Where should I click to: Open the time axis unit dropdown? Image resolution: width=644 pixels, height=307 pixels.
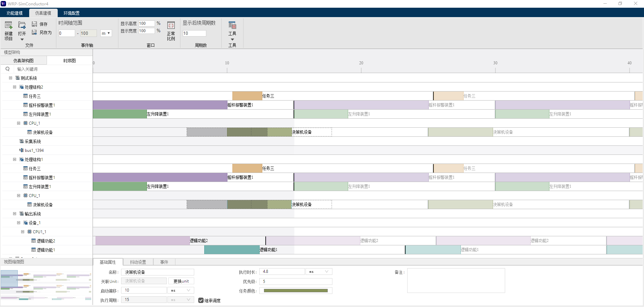coord(106,33)
